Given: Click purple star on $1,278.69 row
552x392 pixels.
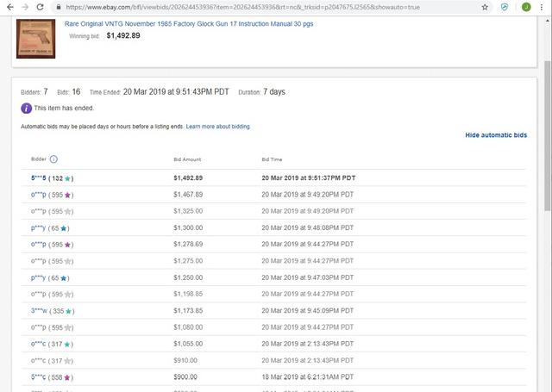Looking at the screenshot, I should pyautogui.click(x=67, y=245).
